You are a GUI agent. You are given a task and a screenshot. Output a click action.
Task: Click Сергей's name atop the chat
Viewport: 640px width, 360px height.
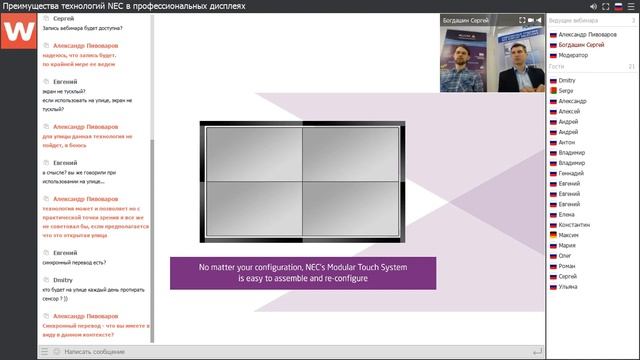coord(64,18)
